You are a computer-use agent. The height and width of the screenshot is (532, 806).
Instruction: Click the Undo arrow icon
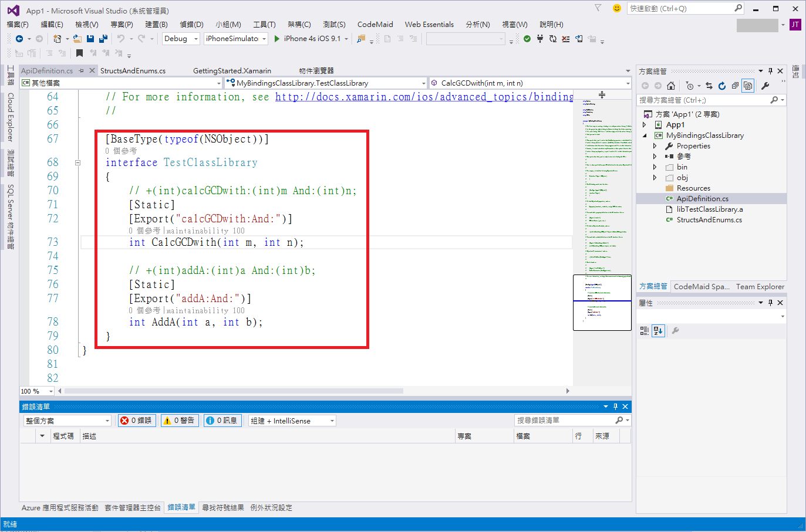[x=120, y=39]
